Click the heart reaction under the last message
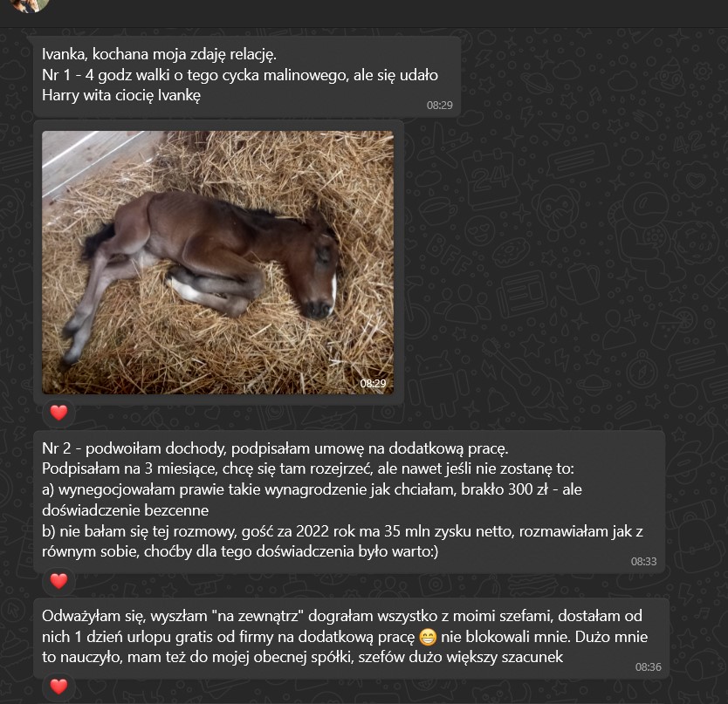Viewport: 728px width, 704px height. click(x=59, y=687)
